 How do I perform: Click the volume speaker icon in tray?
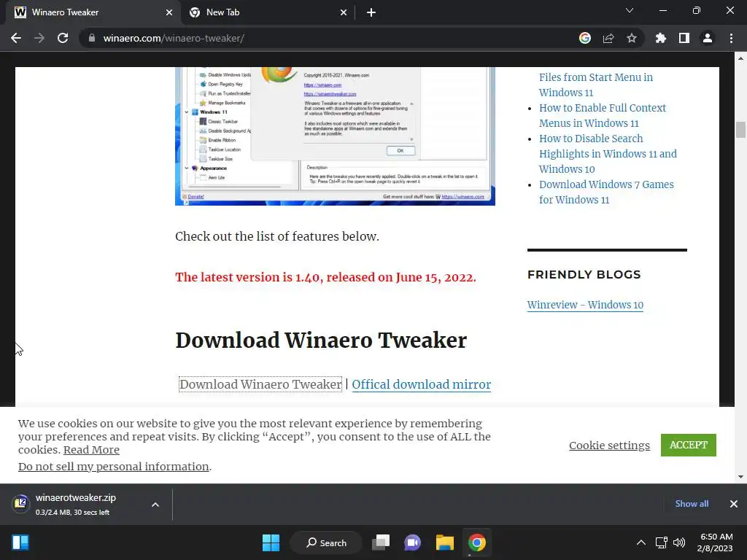coord(679,542)
